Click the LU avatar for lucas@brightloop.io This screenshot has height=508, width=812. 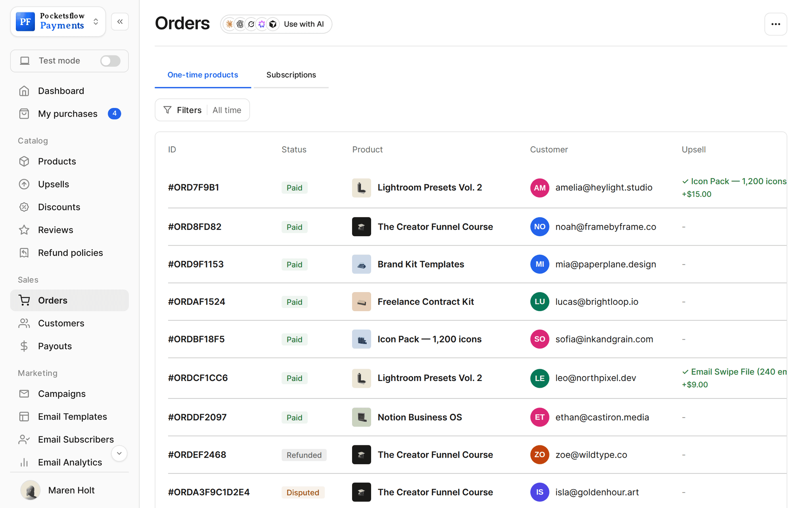(540, 302)
